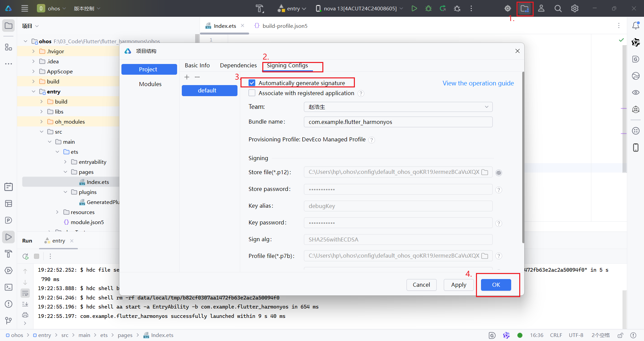
Task: Select the Signing Configs tab
Action: click(287, 65)
